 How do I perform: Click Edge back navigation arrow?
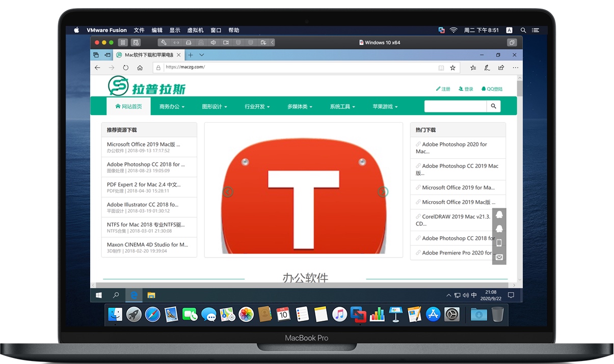tap(98, 67)
